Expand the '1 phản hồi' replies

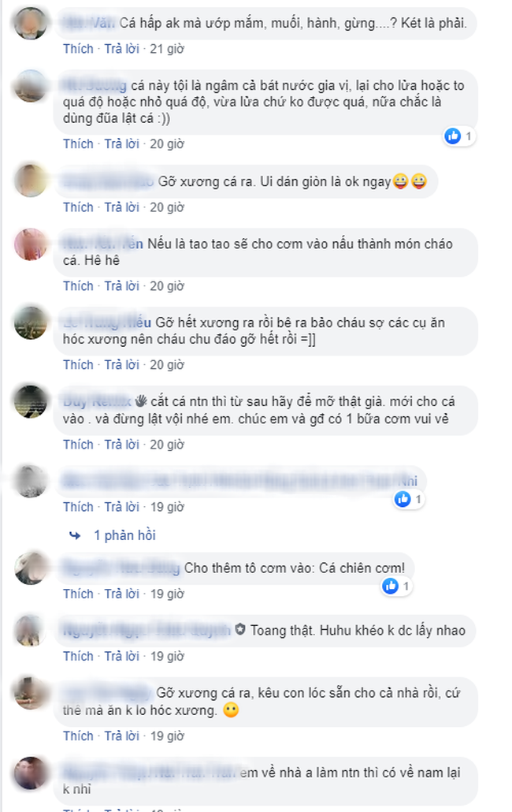click(x=124, y=535)
